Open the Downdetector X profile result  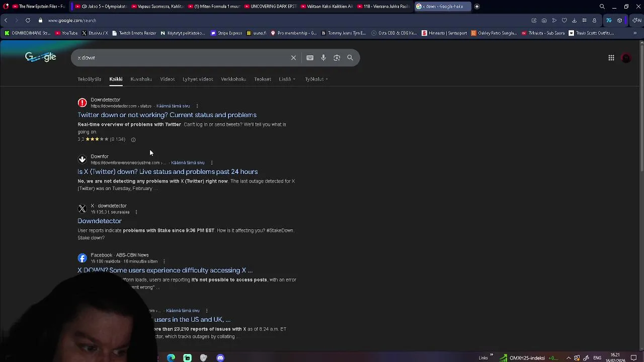[100, 221]
